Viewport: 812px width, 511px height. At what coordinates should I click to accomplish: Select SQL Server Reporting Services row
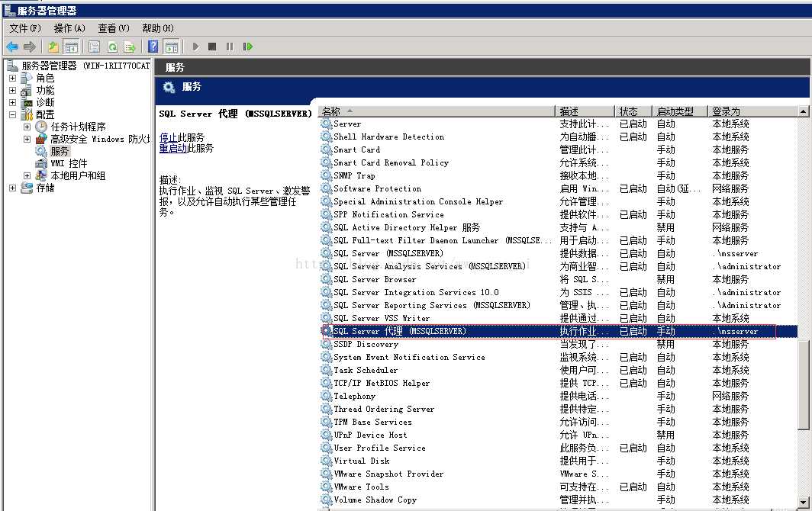click(x=559, y=306)
